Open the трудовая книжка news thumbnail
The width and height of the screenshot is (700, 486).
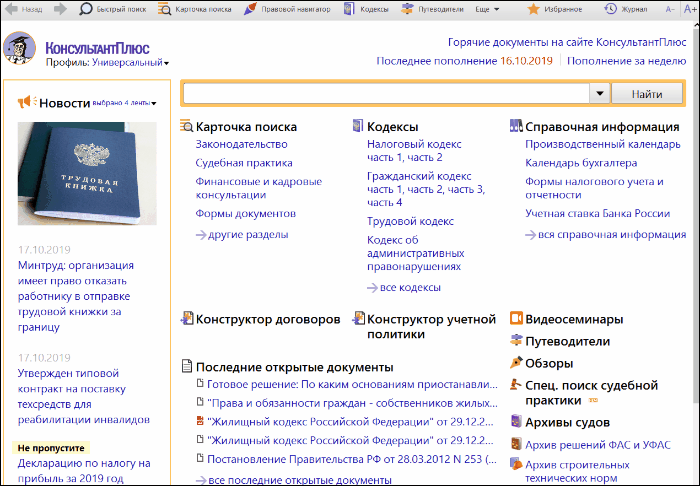click(x=87, y=173)
